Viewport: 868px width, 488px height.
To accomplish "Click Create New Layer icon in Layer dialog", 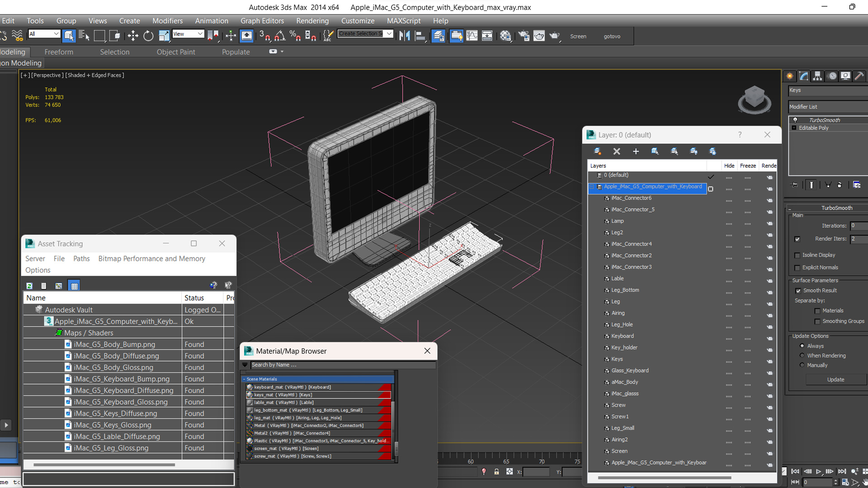I will pyautogui.click(x=597, y=151).
